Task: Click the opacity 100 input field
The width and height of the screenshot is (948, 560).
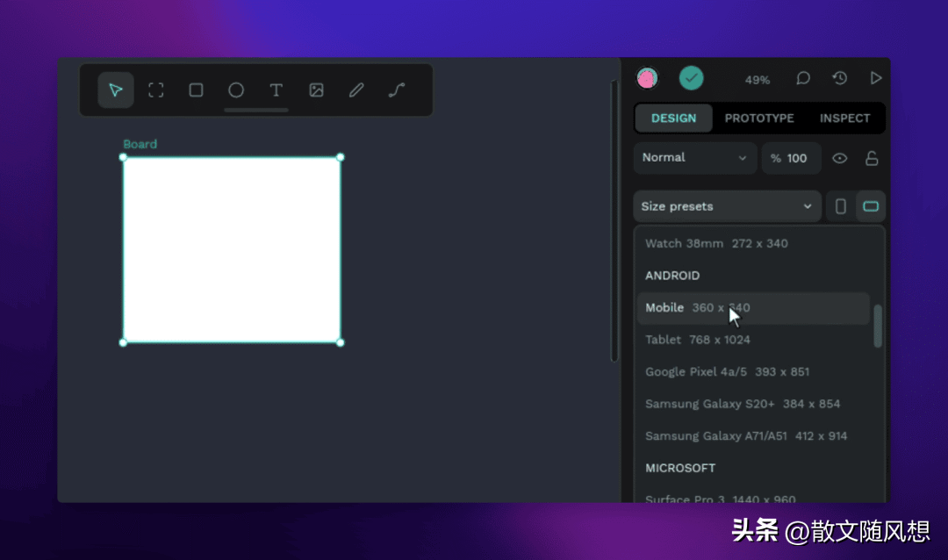Action: [x=792, y=158]
